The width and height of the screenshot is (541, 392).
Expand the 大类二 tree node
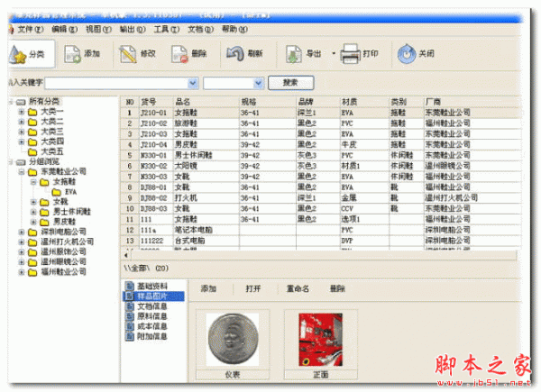click(22, 122)
